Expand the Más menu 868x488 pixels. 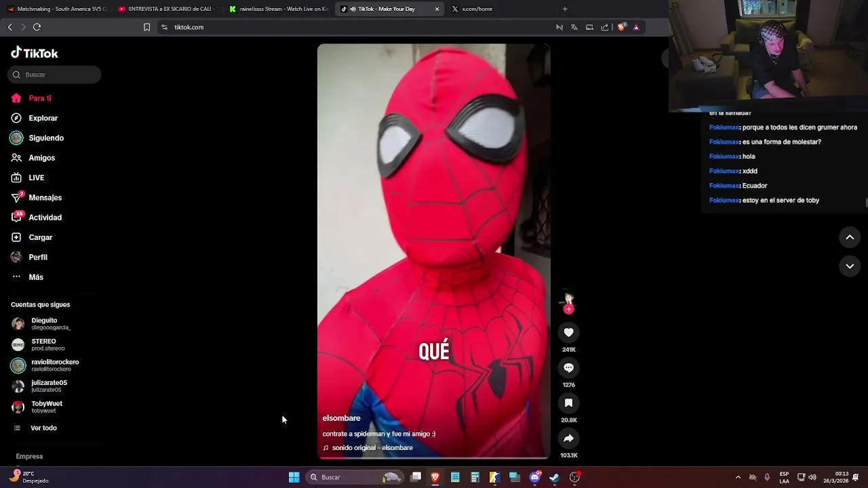[x=27, y=277]
